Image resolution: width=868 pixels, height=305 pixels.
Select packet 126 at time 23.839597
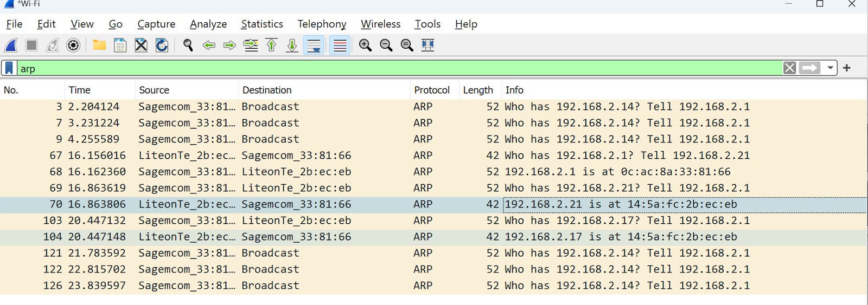pyautogui.click(x=433, y=285)
